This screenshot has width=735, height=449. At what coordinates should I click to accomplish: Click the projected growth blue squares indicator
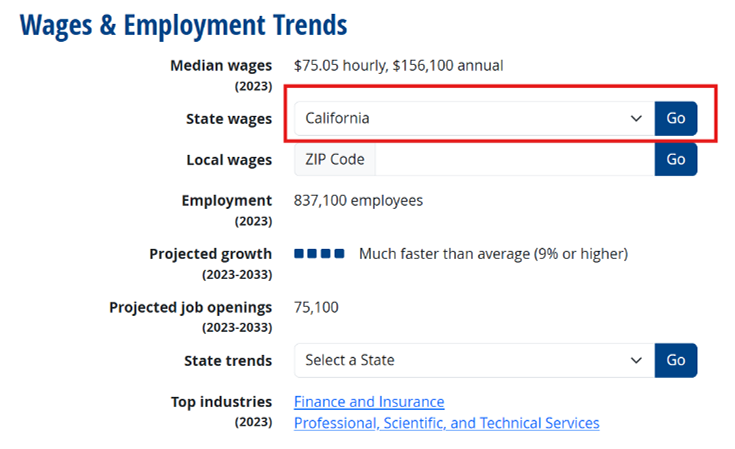click(319, 254)
